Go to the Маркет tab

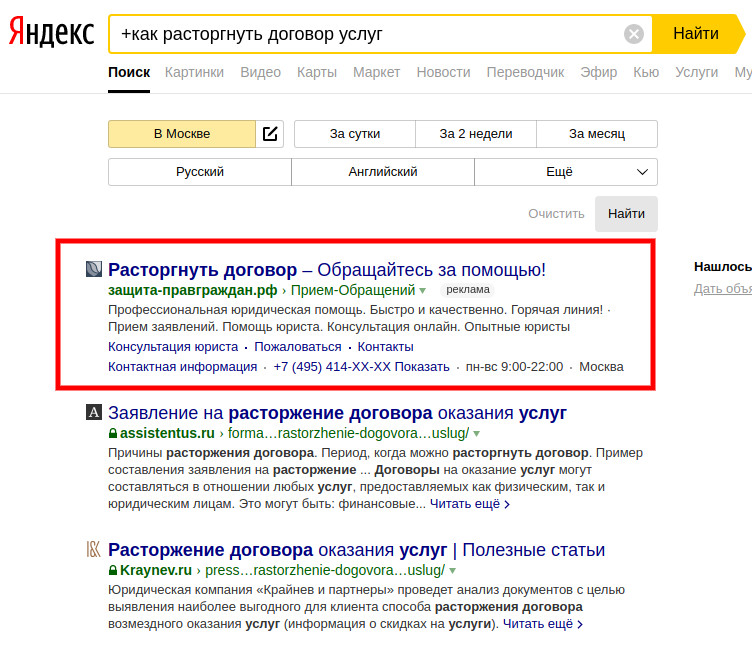coord(376,72)
